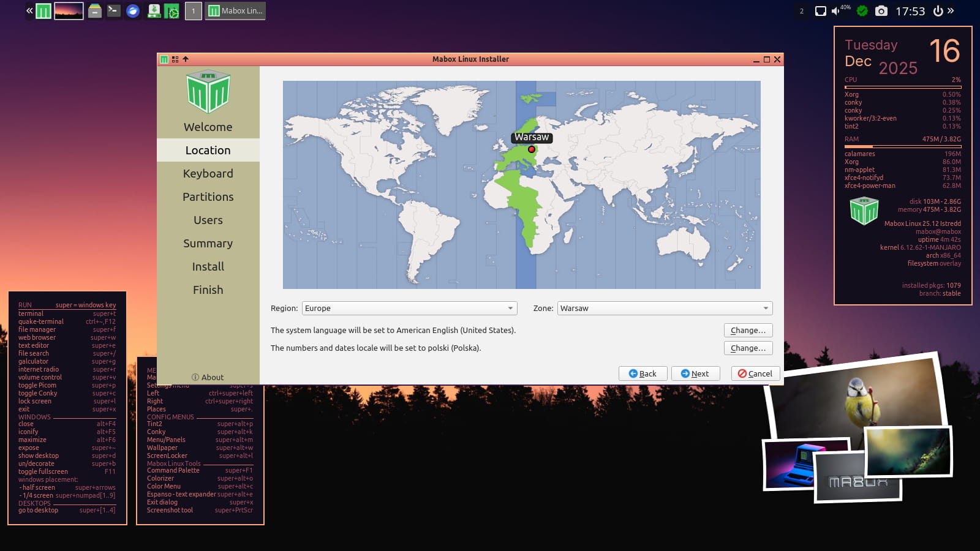Select Mabox Linux Installer taskbar entry
Viewport: 980px width, 551px height.
pyautogui.click(x=235, y=11)
